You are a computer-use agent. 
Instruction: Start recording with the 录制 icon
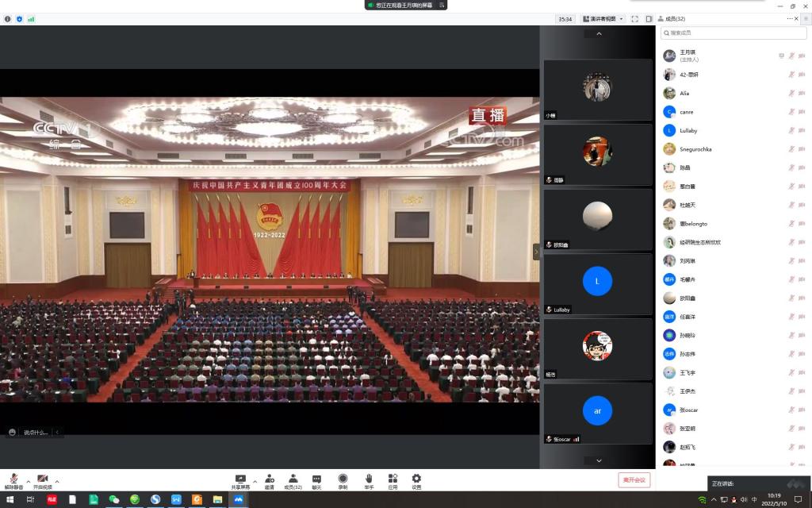[x=343, y=479]
